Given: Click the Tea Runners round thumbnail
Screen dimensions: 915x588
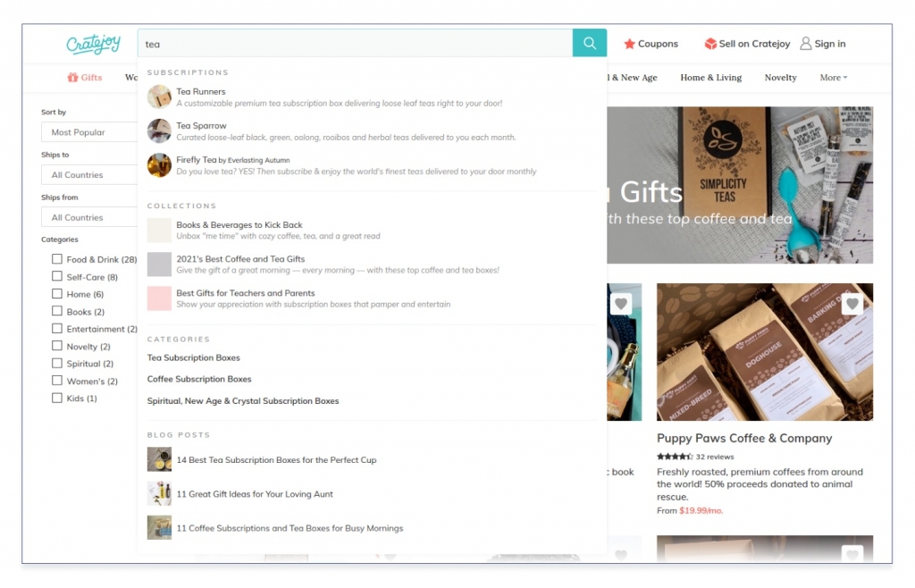Looking at the screenshot, I should click(159, 97).
